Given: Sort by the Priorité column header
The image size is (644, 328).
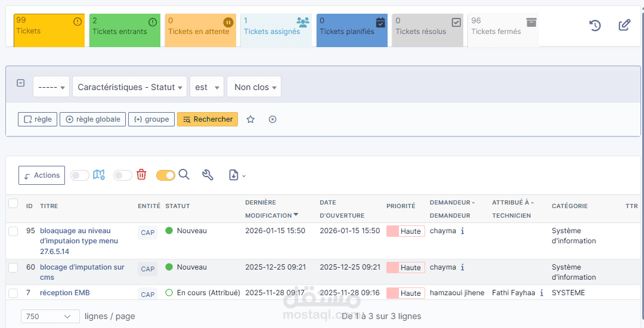Looking at the screenshot, I should 401,206.
